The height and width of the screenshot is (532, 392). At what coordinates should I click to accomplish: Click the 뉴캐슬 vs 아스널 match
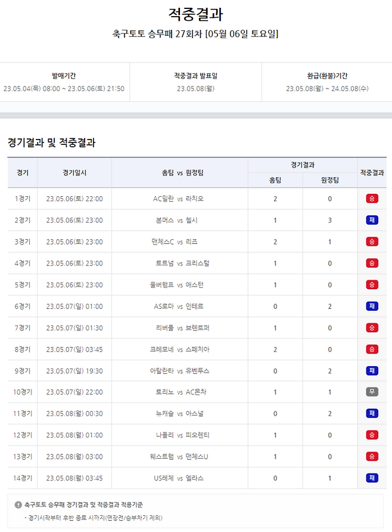pyautogui.click(x=179, y=413)
